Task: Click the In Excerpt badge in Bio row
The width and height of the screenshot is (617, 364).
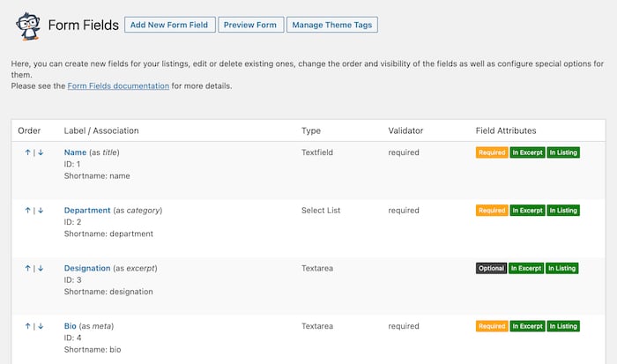Action: click(x=527, y=326)
